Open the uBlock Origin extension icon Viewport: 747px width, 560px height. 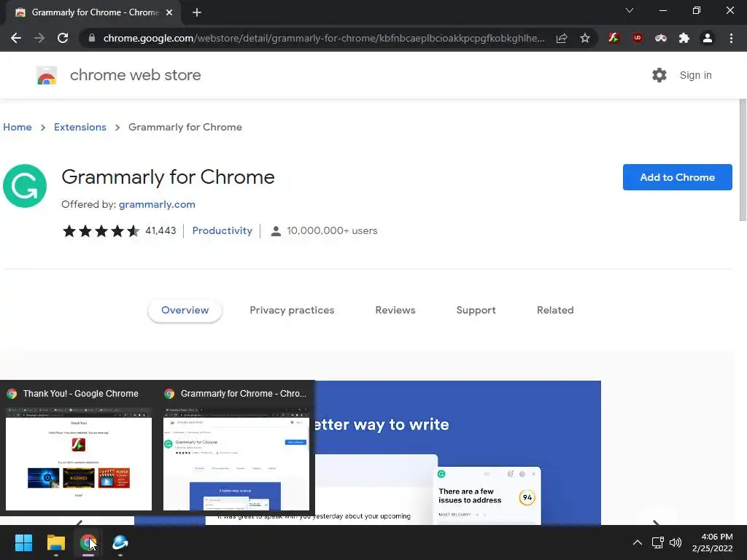[637, 38]
